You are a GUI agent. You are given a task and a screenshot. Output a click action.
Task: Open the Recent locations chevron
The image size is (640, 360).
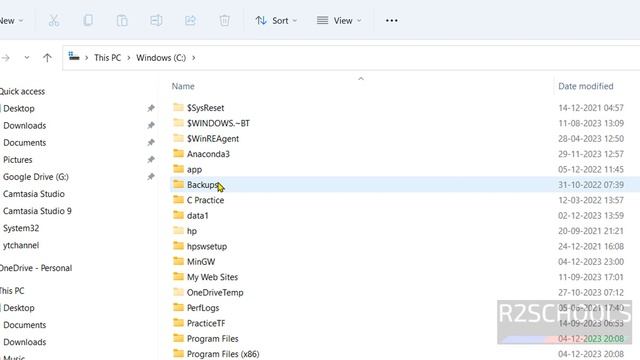coord(27,58)
